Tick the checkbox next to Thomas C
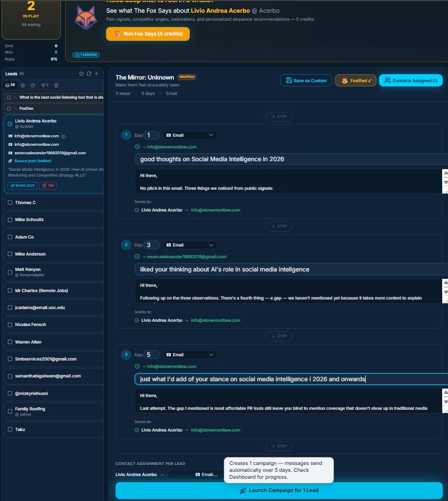 click(10, 203)
